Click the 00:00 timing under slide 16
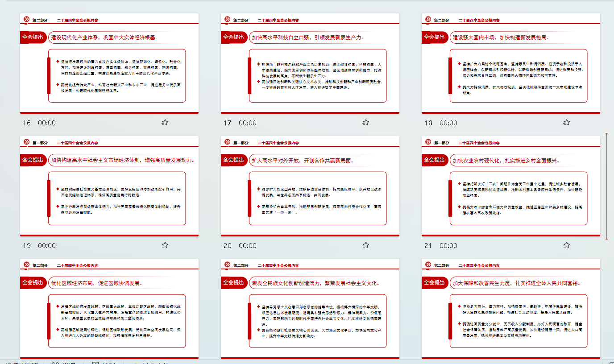The height and width of the screenshot is (364, 614). tap(47, 123)
